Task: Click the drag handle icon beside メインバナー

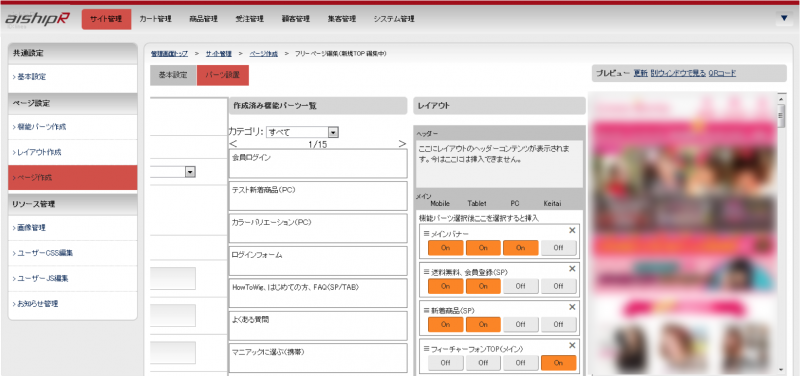Action: [x=427, y=234]
